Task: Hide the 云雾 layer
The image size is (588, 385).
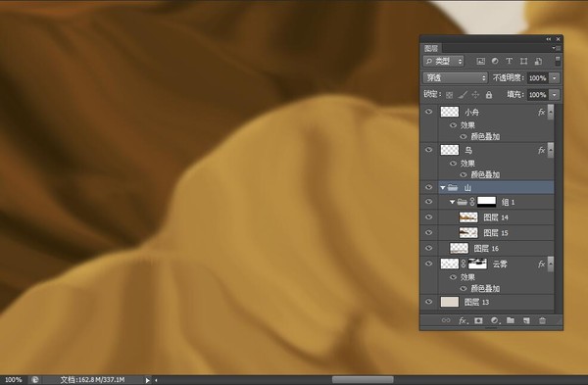Action: pyautogui.click(x=428, y=264)
